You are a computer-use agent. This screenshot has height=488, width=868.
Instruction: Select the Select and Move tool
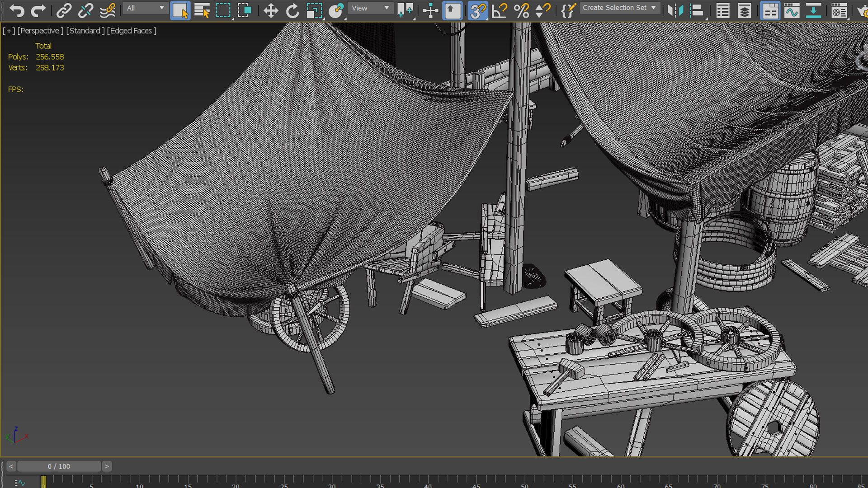(270, 10)
